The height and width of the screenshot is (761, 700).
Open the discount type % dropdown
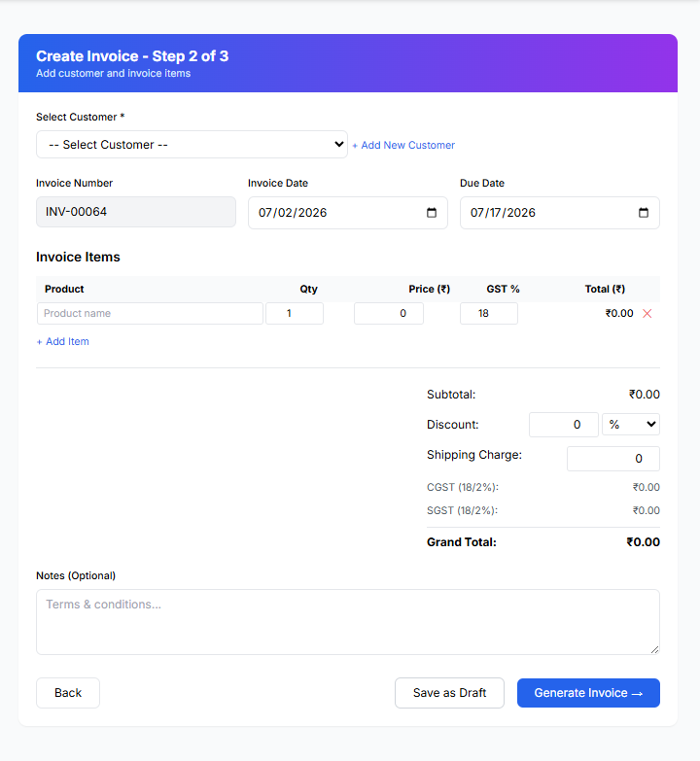coord(631,425)
